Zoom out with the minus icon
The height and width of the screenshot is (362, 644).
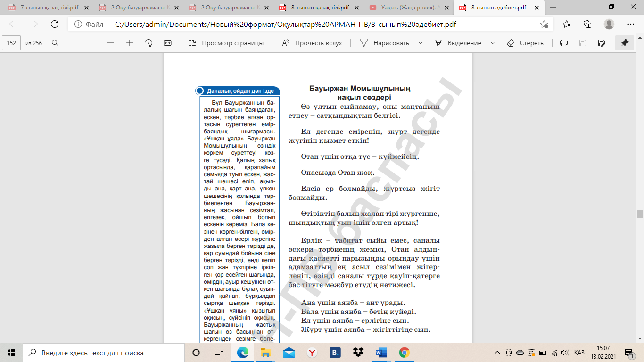[x=111, y=43]
